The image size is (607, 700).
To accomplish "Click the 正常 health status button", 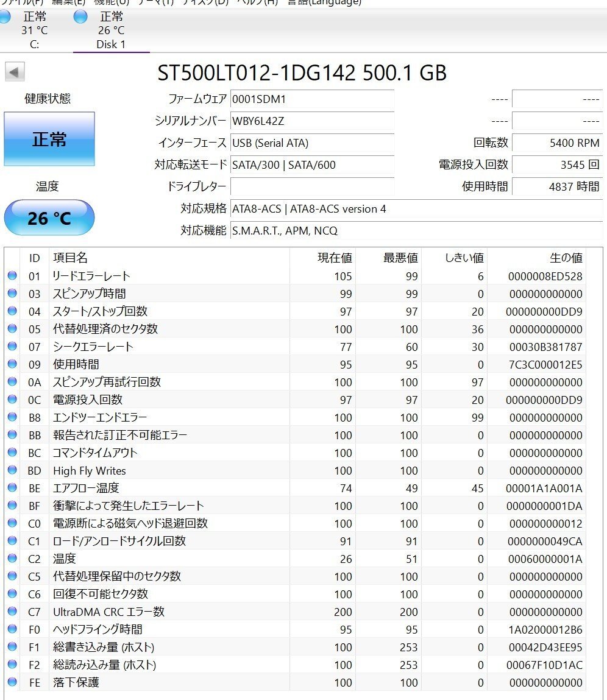I will coord(49,139).
